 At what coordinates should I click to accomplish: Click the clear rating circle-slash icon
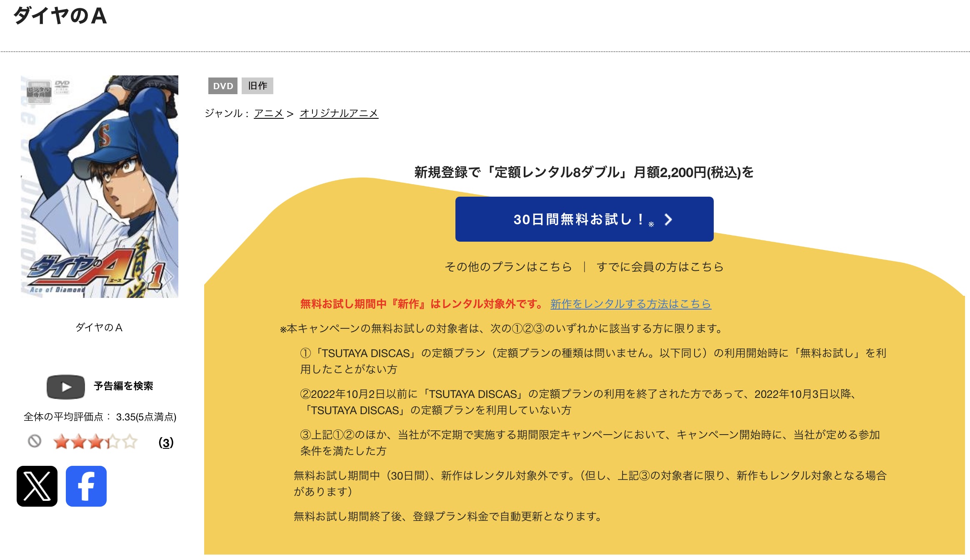point(35,441)
